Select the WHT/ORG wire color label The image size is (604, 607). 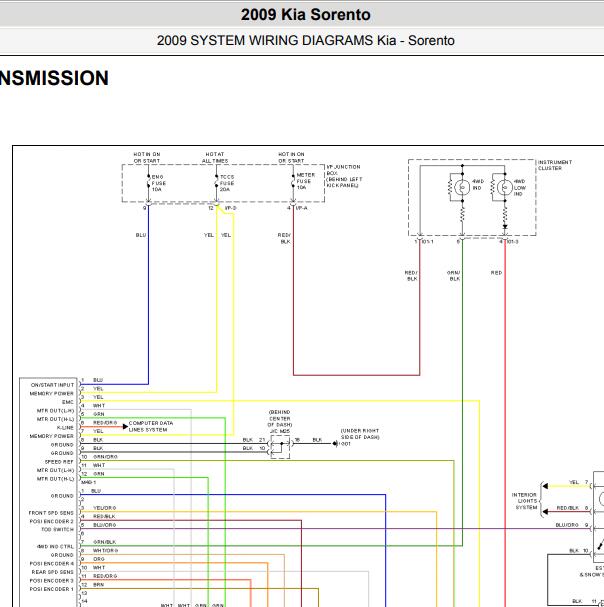tap(105, 550)
